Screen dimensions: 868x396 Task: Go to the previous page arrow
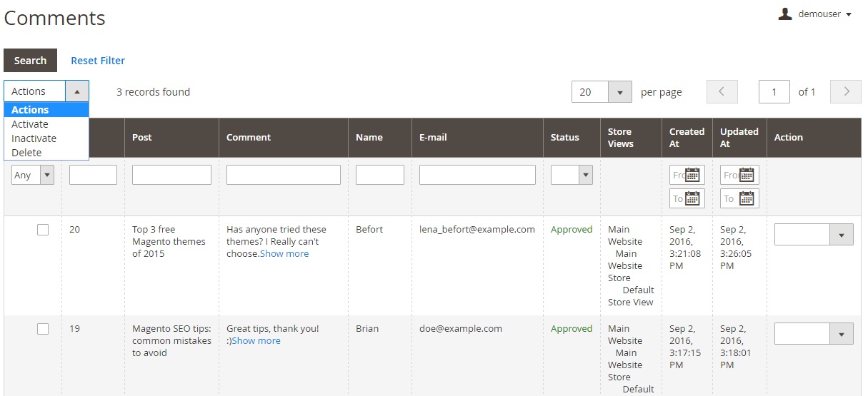point(722,91)
